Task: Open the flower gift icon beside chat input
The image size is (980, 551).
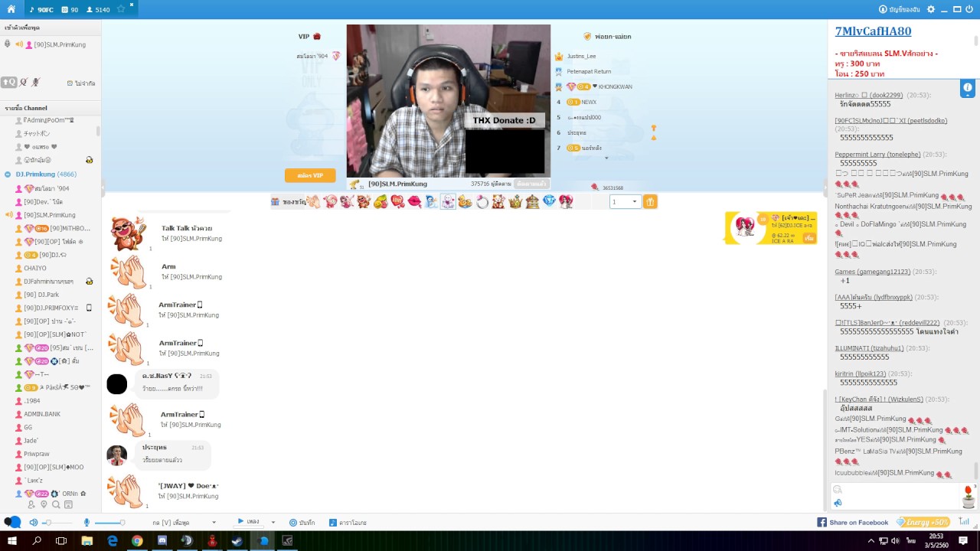Action: pos(969,496)
